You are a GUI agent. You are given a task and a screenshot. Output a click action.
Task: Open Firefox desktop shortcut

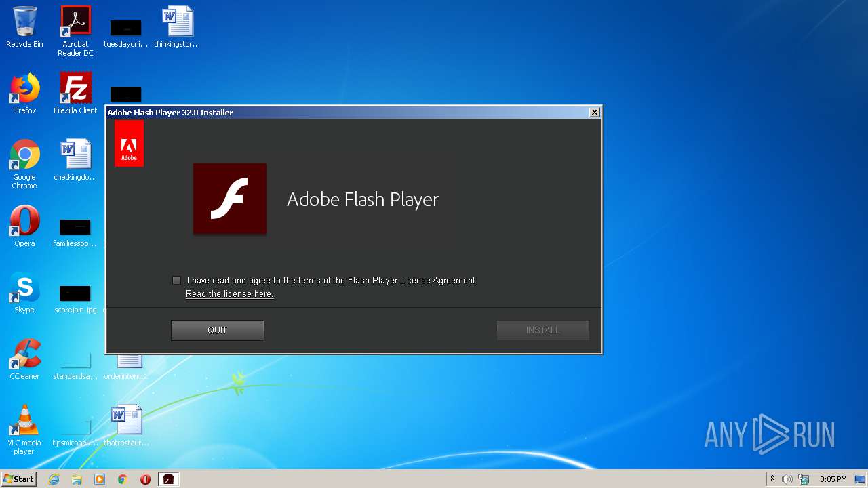tap(24, 94)
